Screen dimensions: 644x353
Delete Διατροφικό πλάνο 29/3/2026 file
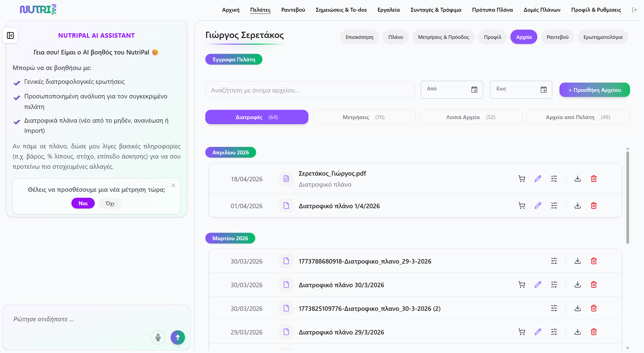(x=594, y=332)
